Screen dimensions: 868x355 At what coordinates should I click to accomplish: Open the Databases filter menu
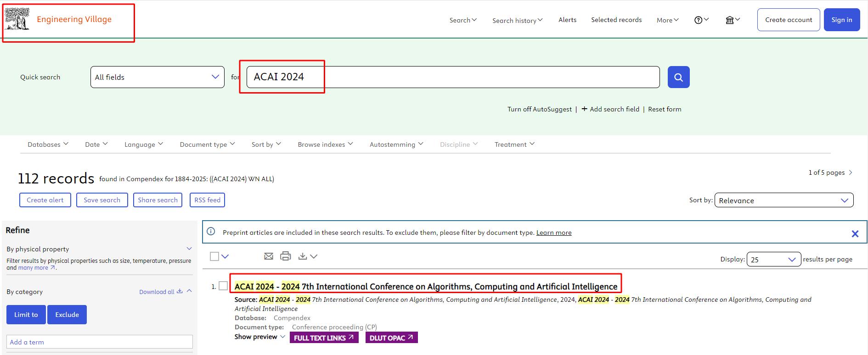pos(48,144)
